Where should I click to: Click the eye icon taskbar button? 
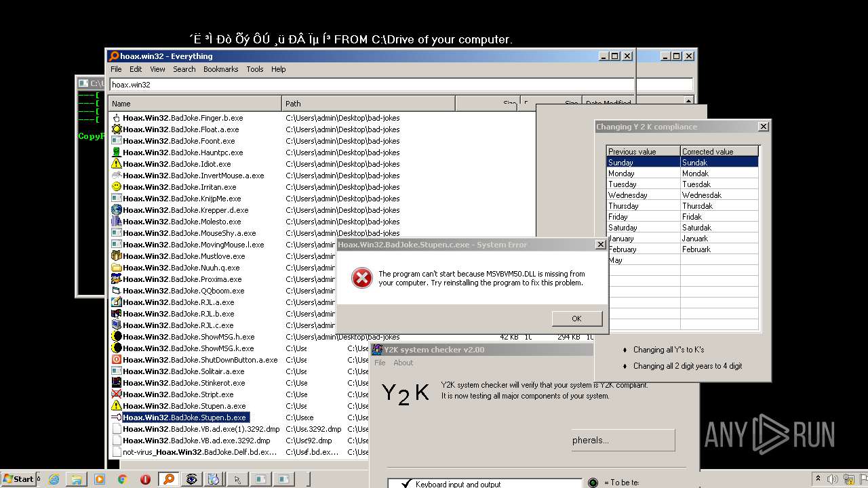click(x=191, y=479)
